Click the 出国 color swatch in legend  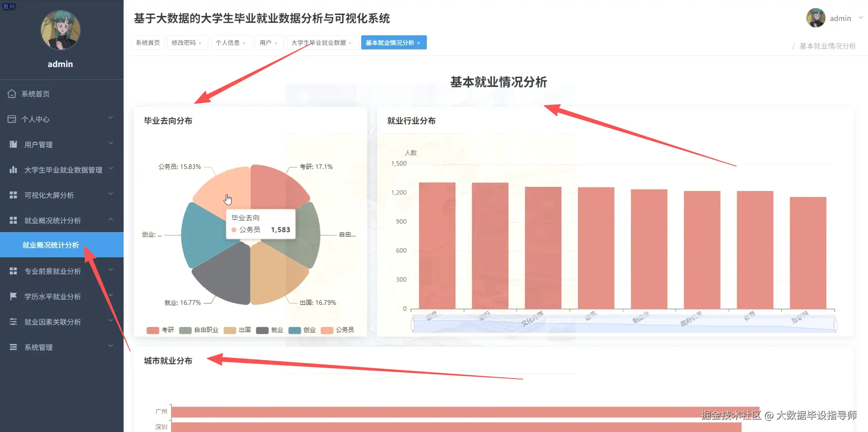click(230, 330)
